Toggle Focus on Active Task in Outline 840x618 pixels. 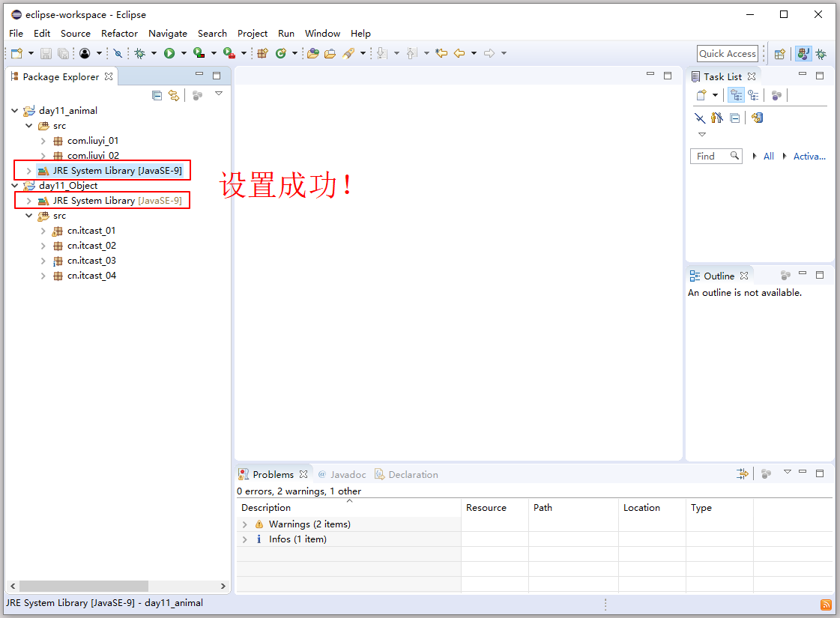[785, 275]
